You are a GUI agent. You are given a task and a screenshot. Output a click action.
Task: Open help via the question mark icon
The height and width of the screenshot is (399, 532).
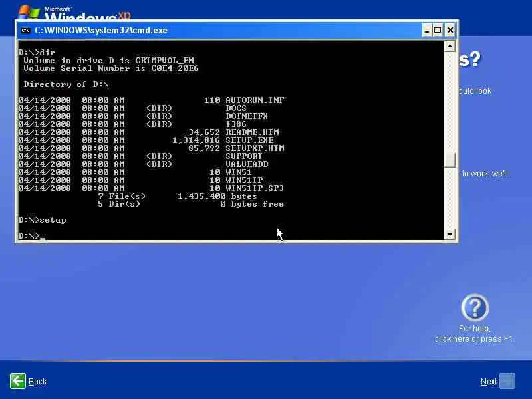click(475, 307)
